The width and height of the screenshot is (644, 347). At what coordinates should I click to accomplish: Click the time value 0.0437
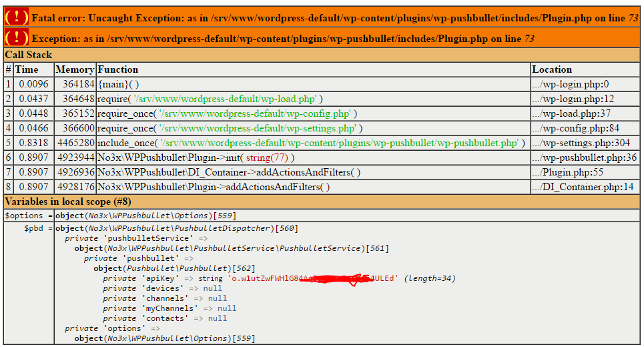click(33, 99)
